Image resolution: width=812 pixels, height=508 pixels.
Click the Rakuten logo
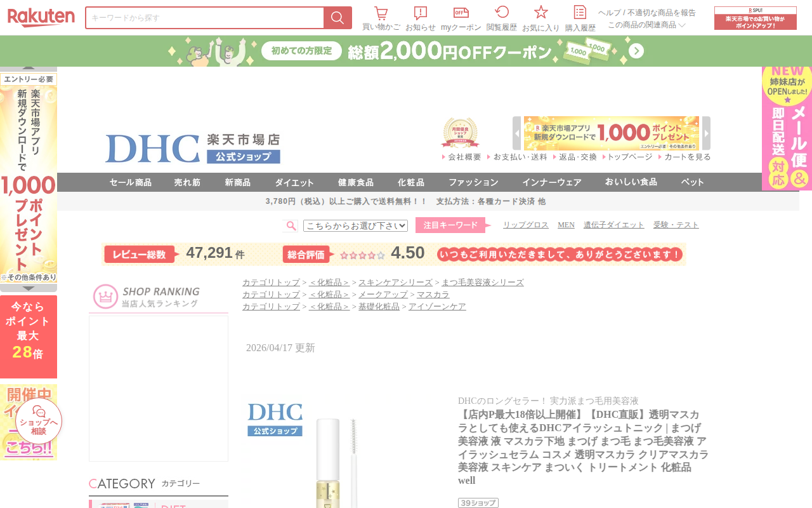pos(41,17)
